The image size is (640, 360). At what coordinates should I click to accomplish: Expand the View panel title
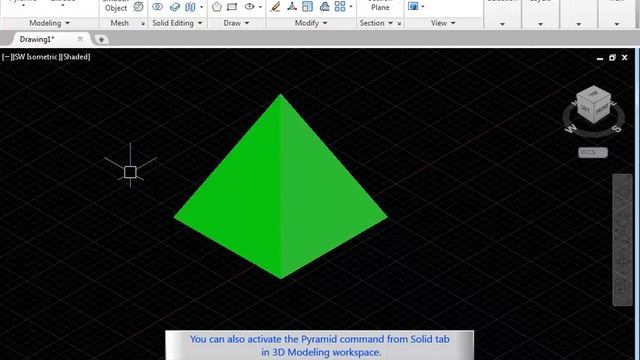click(443, 23)
